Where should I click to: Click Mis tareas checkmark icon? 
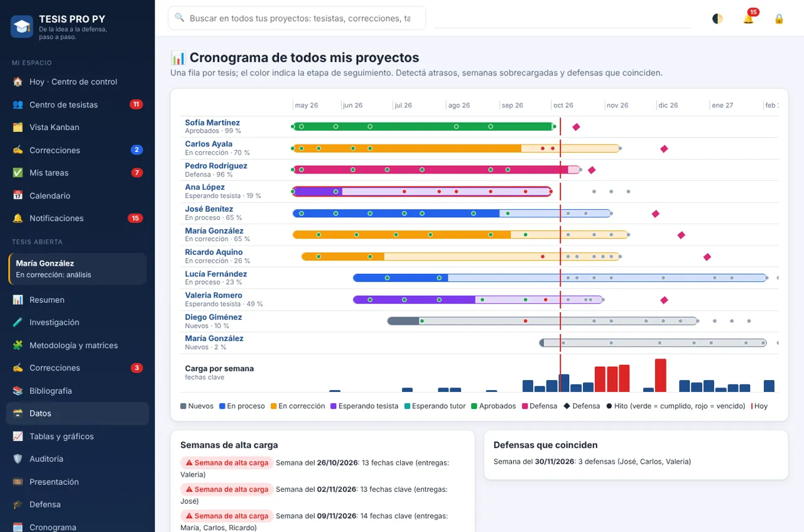pos(18,173)
